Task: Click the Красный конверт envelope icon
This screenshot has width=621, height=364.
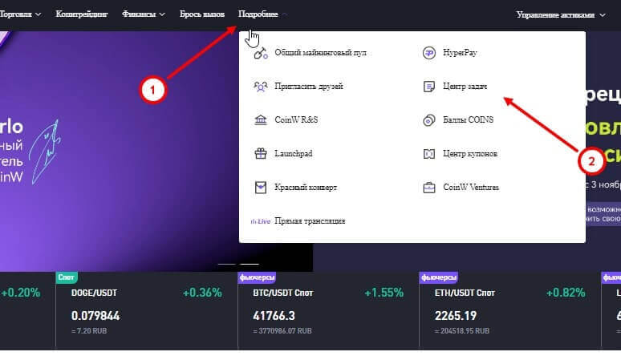Action: (260, 187)
